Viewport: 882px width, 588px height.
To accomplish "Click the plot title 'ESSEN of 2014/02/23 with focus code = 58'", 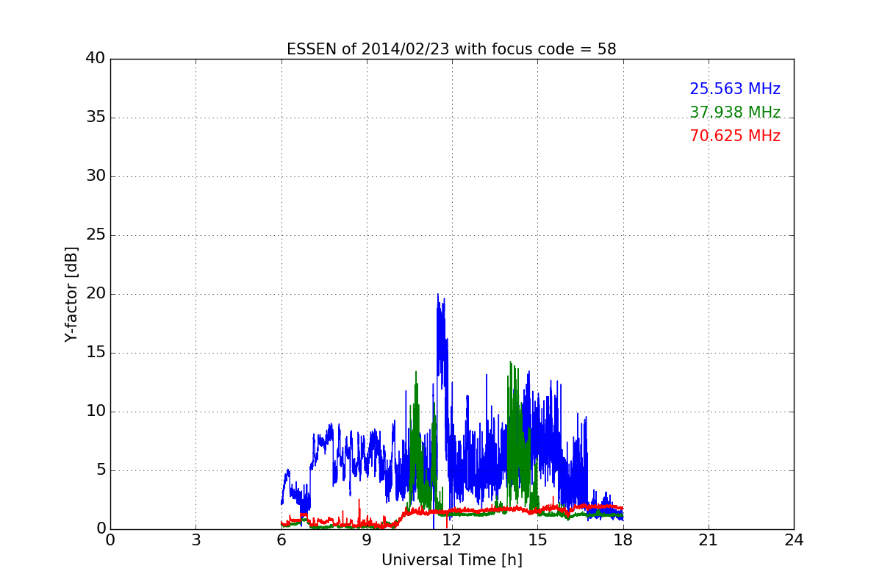I will point(451,49).
